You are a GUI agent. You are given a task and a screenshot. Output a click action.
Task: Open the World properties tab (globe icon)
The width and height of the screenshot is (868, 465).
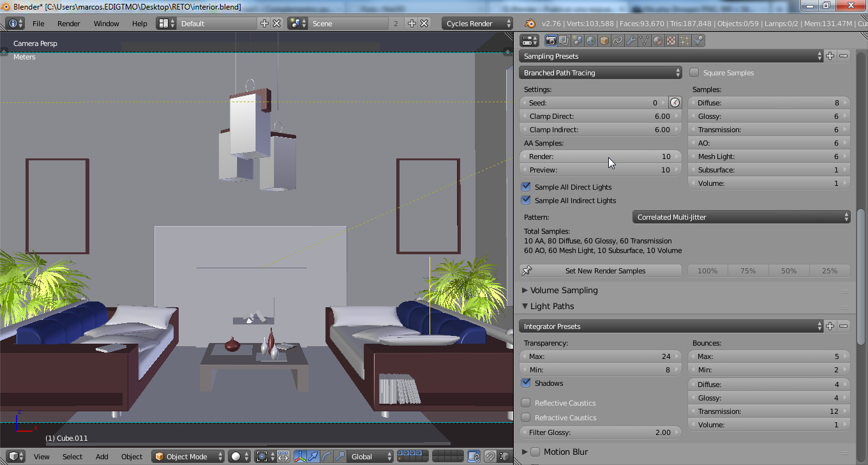click(x=591, y=40)
